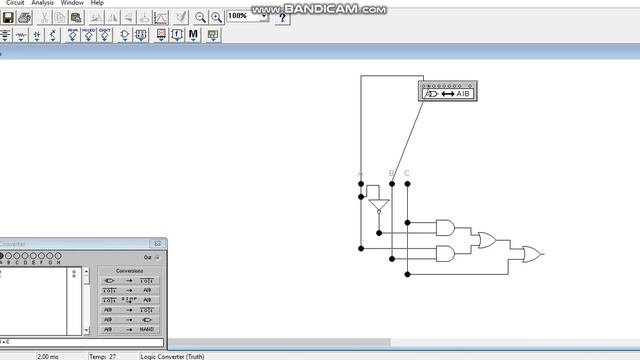The height and width of the screenshot is (360, 640).
Task: Toggle input D circle in Logic Converter
Action: click(x=25, y=256)
